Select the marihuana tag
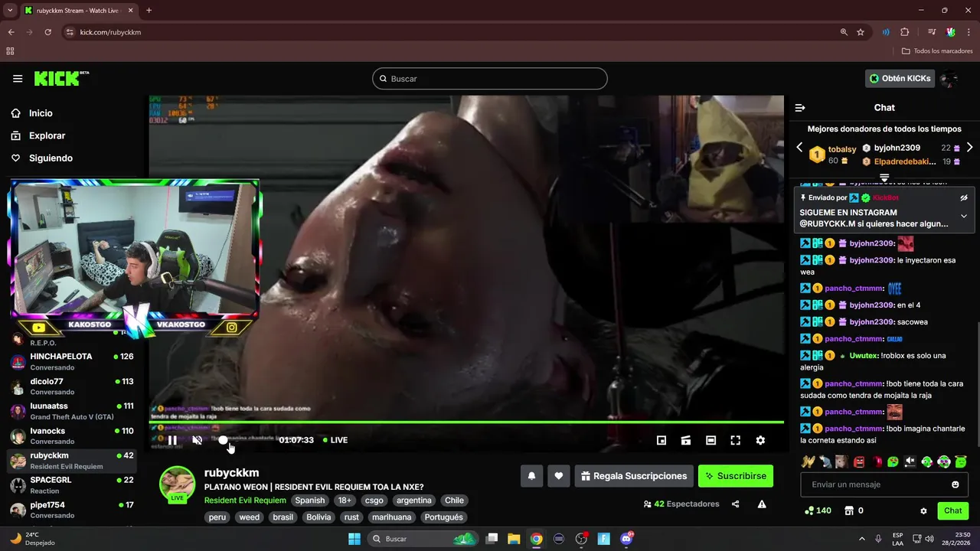 pyautogui.click(x=391, y=517)
